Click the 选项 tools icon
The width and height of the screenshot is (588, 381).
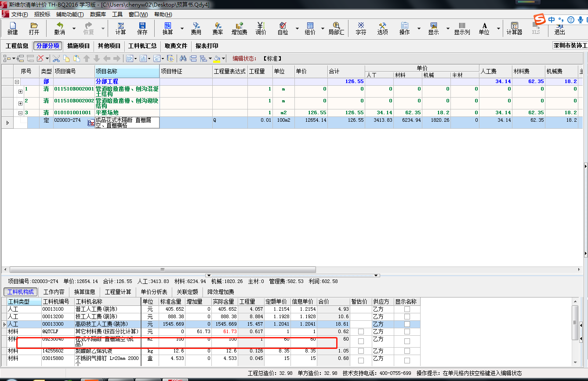(382, 29)
